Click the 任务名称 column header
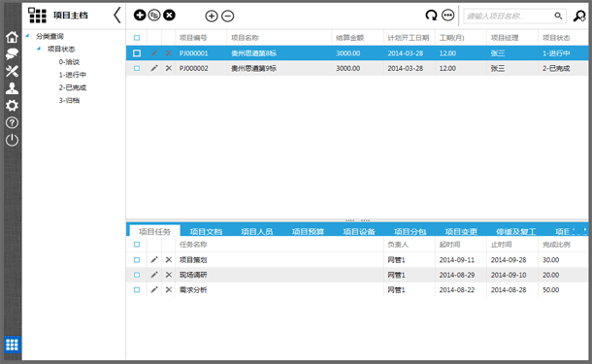Viewport: 592px width, 364px height. 193,245
